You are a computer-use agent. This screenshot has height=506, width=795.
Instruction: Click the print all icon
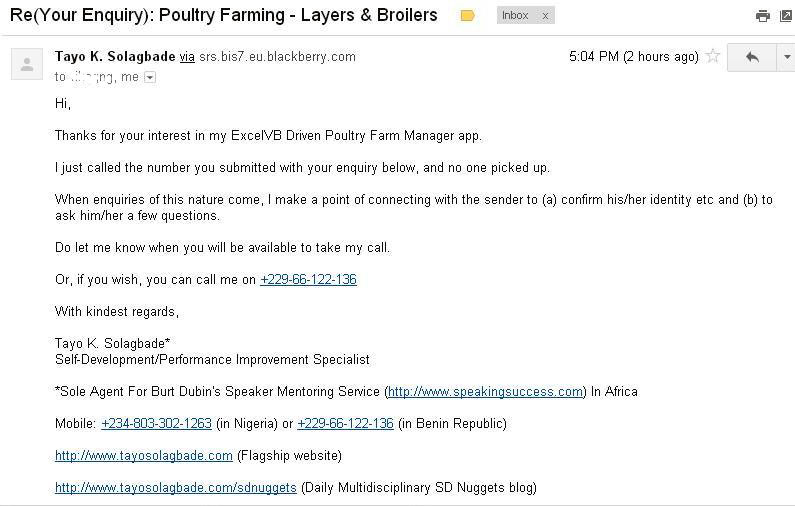point(763,16)
